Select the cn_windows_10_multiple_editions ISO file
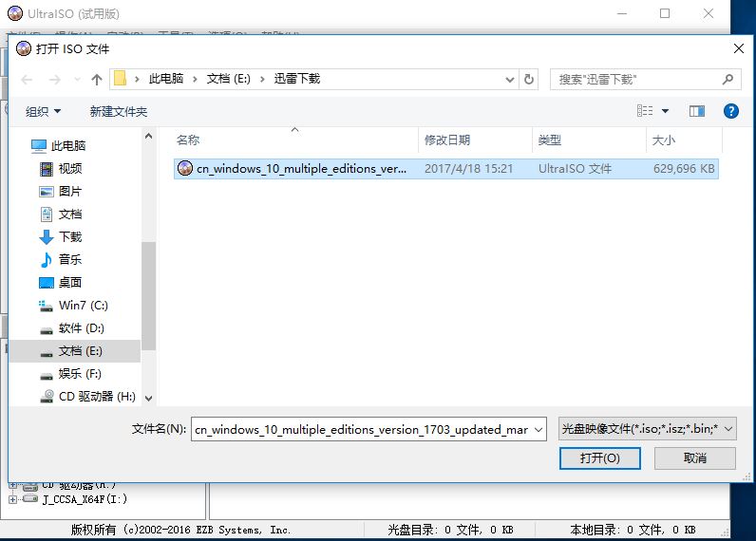Screen dimensions: 756x541 pos(446,169)
